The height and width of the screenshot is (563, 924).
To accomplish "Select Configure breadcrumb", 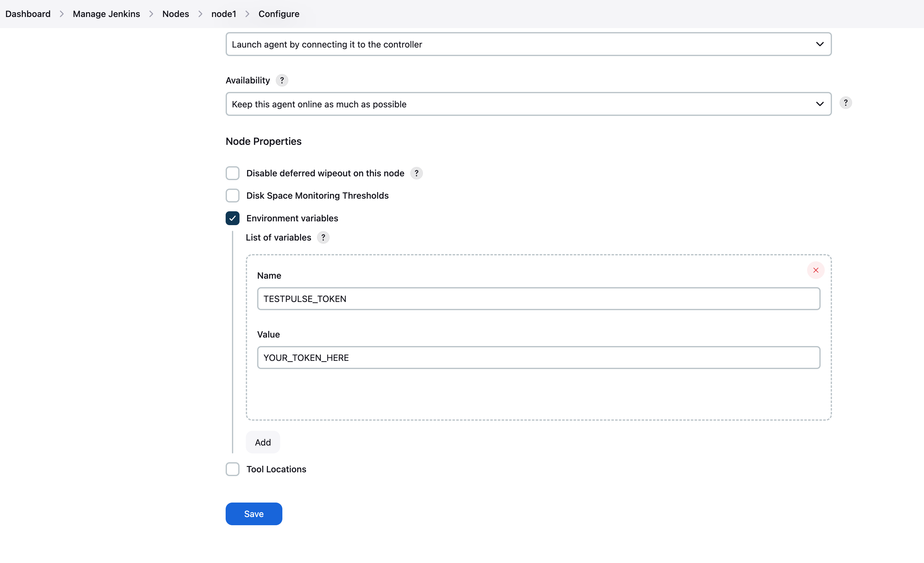I will click(279, 14).
